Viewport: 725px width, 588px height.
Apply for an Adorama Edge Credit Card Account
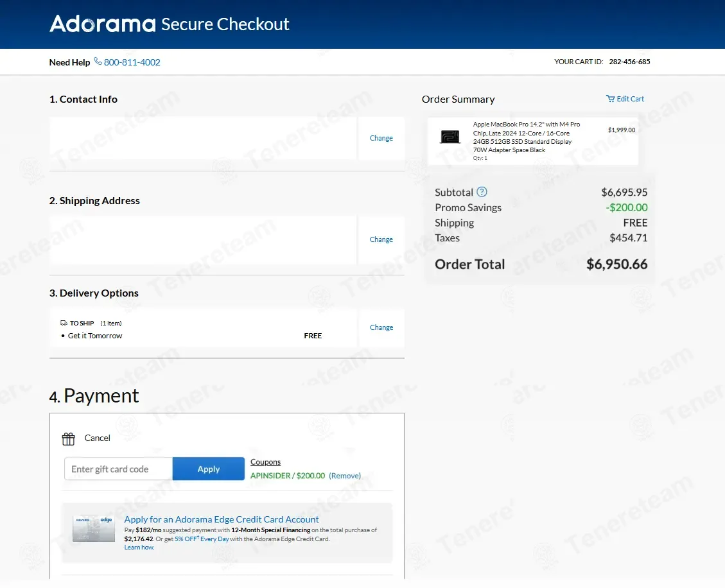pyautogui.click(x=222, y=519)
